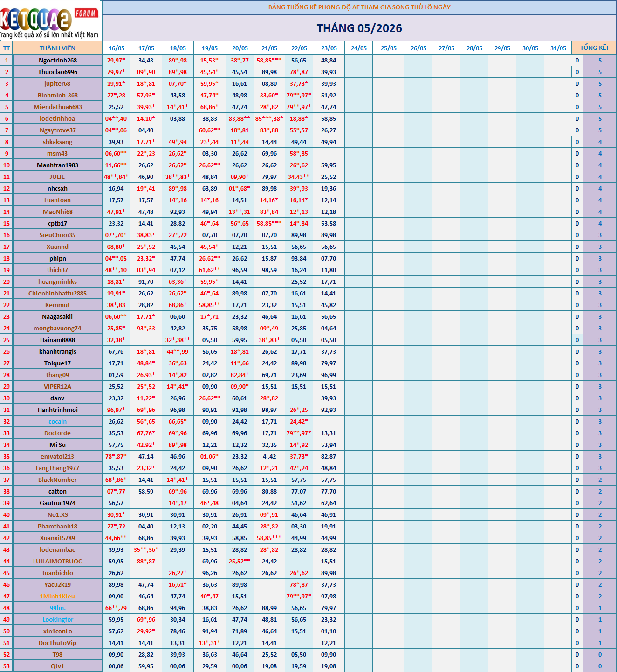Select the TỔNG KẾT column header

pyautogui.click(x=594, y=48)
